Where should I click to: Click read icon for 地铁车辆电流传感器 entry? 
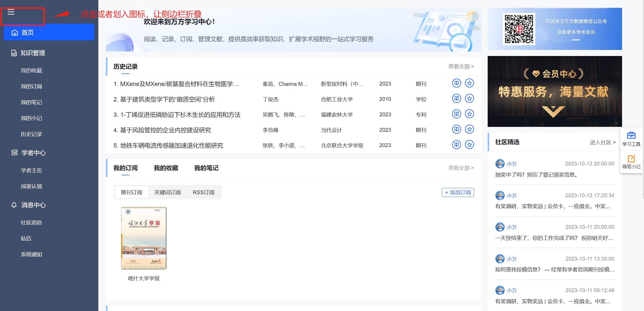point(456,145)
